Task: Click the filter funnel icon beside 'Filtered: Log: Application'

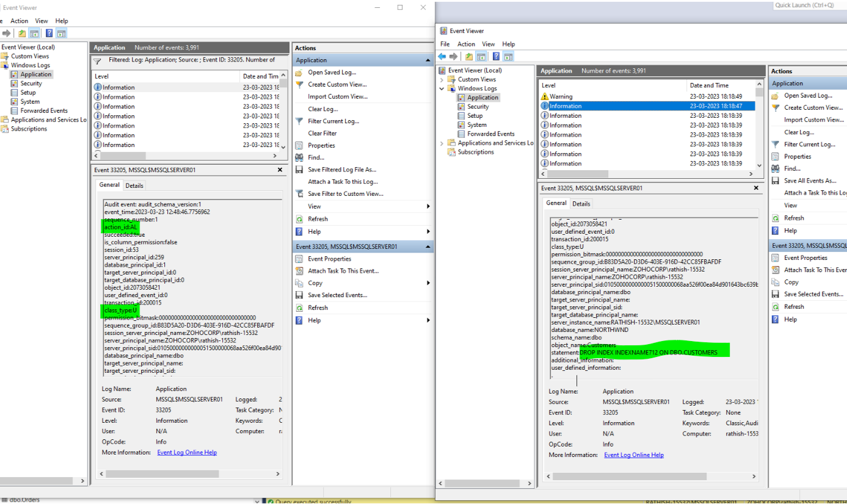Action: [97, 61]
